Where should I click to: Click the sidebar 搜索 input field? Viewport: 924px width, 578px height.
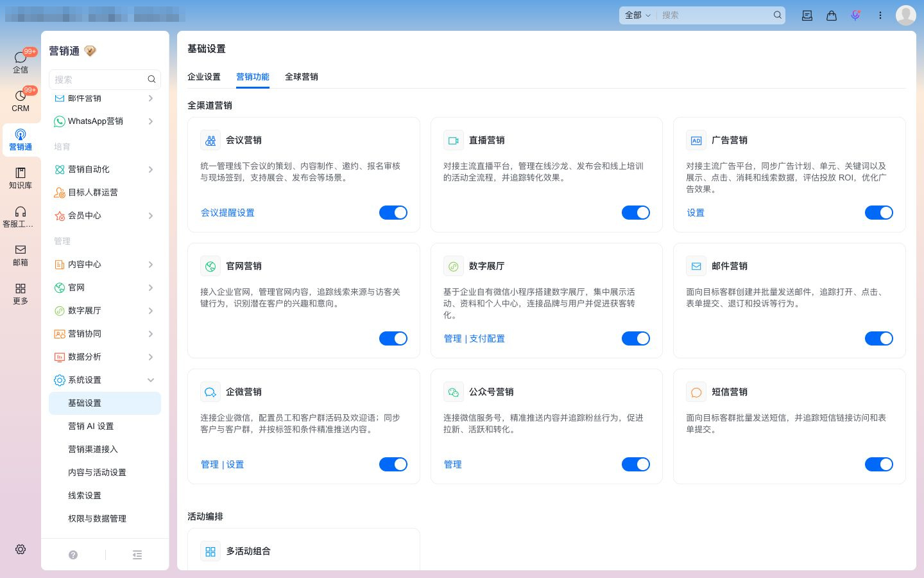[x=105, y=79]
